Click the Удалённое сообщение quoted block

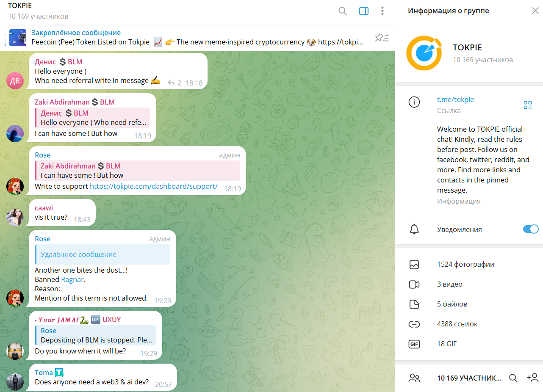click(x=103, y=254)
